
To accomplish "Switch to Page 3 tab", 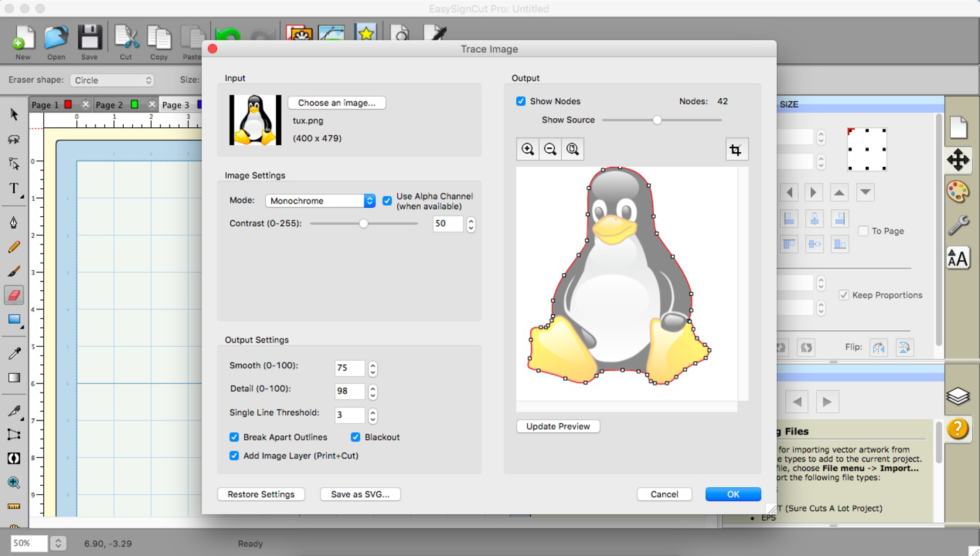I will pos(176,105).
